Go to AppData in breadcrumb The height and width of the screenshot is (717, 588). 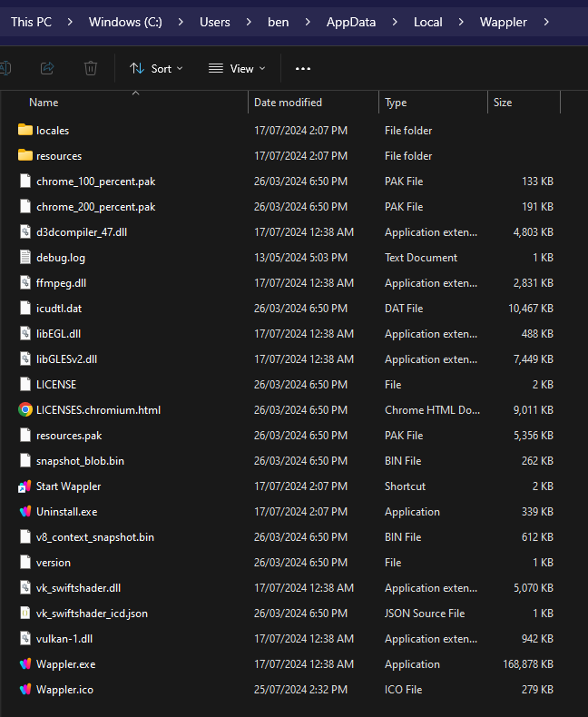(x=350, y=22)
